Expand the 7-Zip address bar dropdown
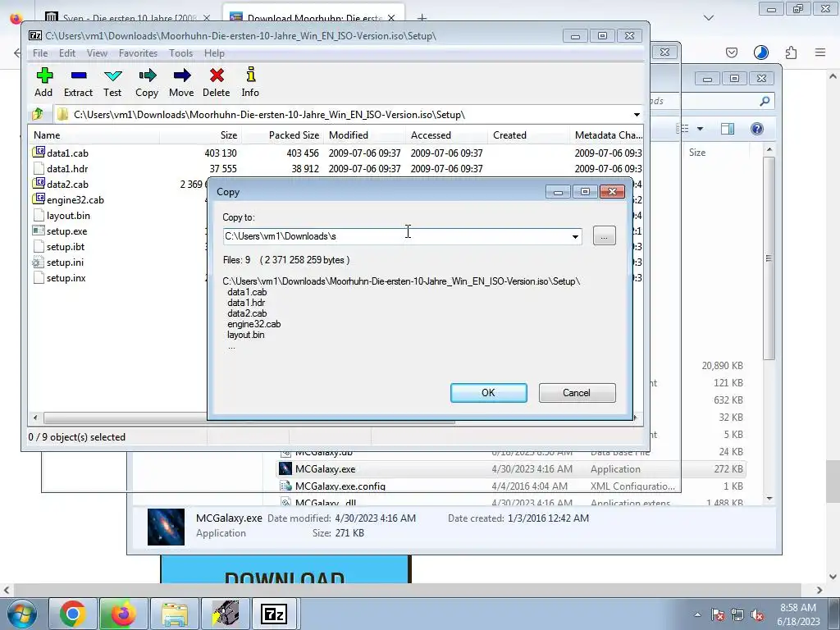The image size is (840, 630). (637, 115)
